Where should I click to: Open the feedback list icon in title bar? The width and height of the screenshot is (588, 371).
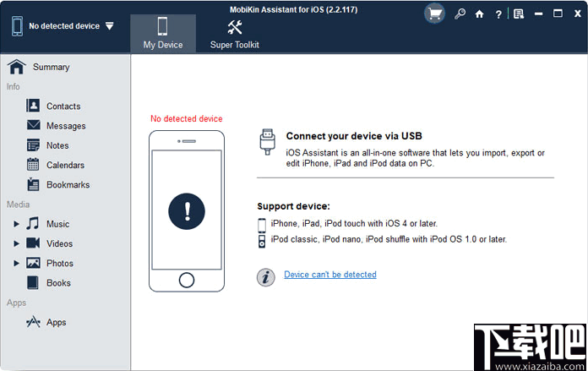519,14
